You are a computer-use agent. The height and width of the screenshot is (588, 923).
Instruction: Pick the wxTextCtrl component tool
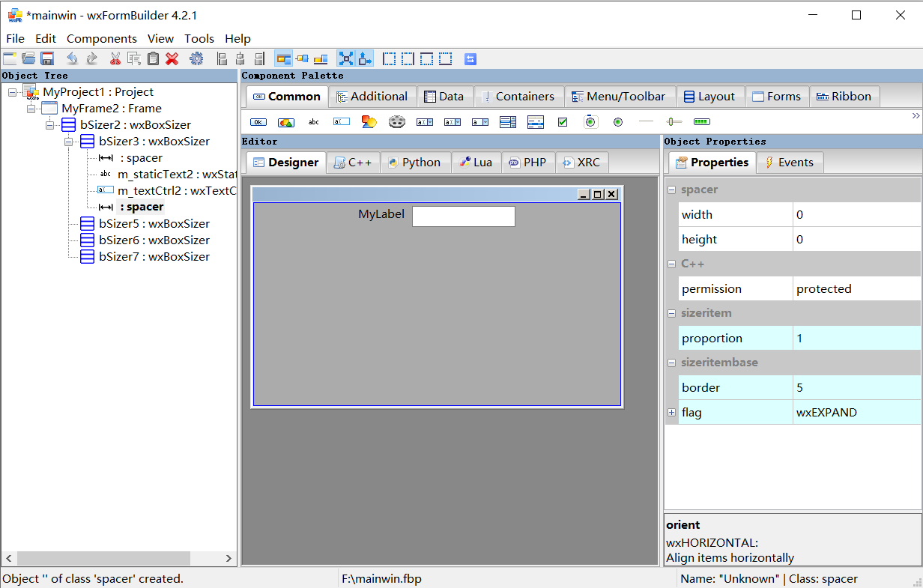coord(341,121)
